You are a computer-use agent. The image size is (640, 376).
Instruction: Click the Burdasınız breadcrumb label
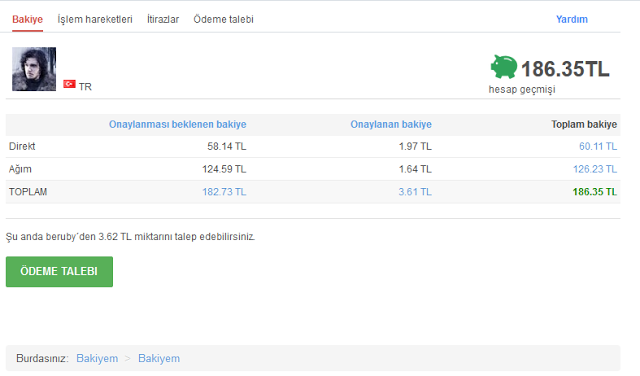[42, 358]
